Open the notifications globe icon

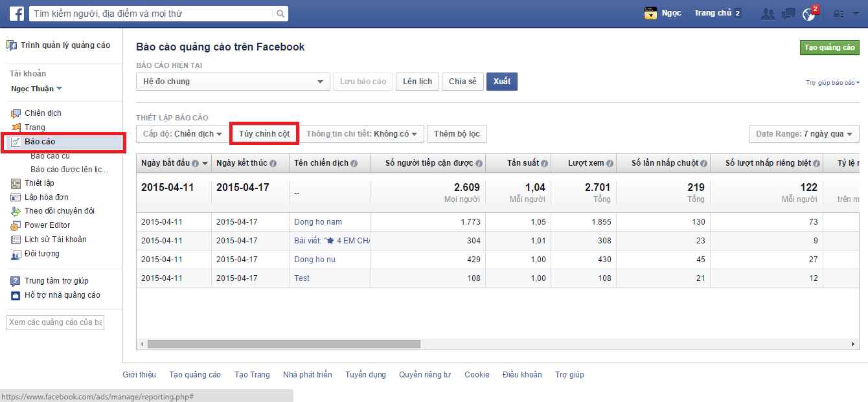[x=808, y=14]
